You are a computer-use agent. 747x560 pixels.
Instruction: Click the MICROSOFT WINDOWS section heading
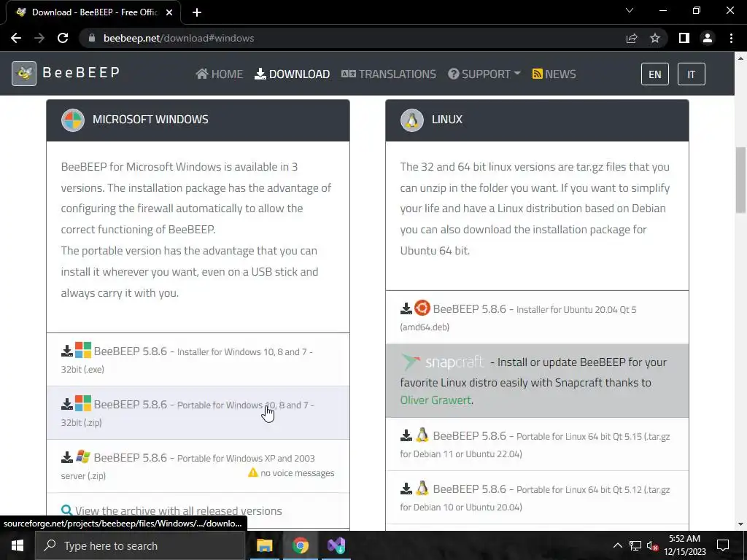(150, 120)
